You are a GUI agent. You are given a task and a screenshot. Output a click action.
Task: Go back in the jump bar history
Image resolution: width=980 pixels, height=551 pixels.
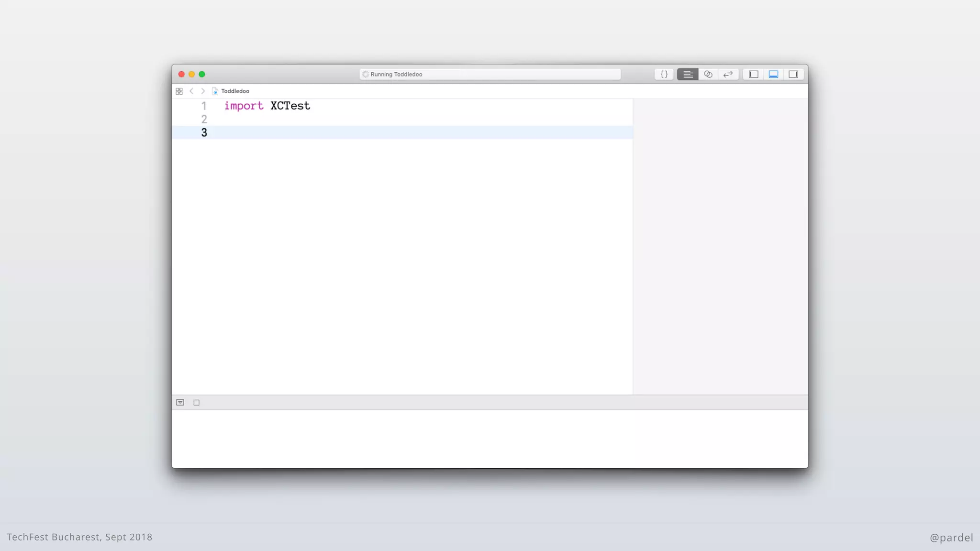pos(191,91)
